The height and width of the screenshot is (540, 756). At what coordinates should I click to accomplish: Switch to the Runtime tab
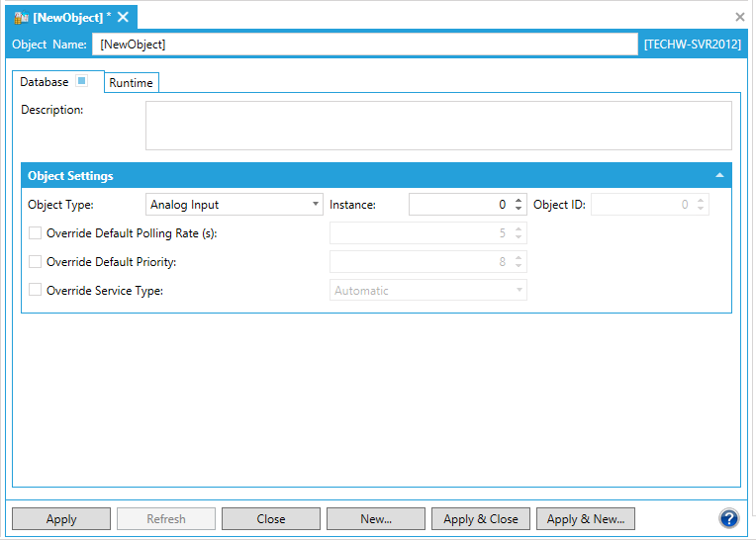coord(131,83)
